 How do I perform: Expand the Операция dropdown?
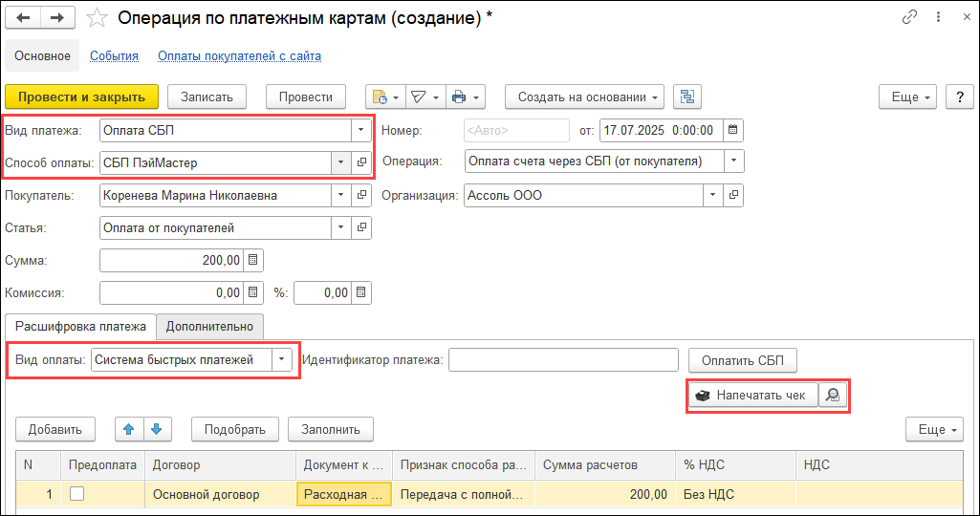point(733,161)
